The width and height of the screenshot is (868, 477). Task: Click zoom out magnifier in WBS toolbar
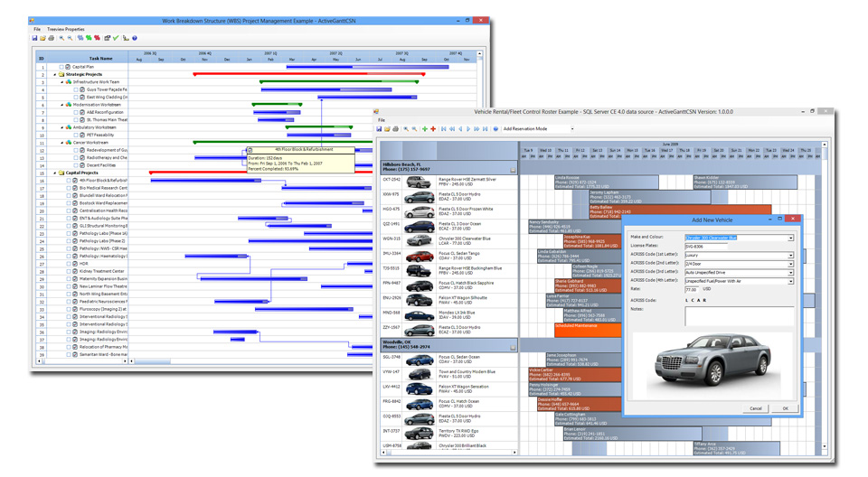coord(70,38)
